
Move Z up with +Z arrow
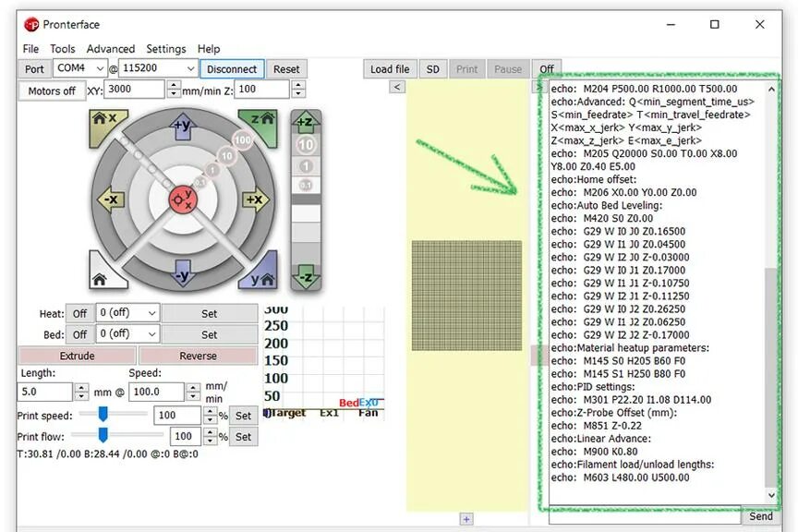(306, 122)
